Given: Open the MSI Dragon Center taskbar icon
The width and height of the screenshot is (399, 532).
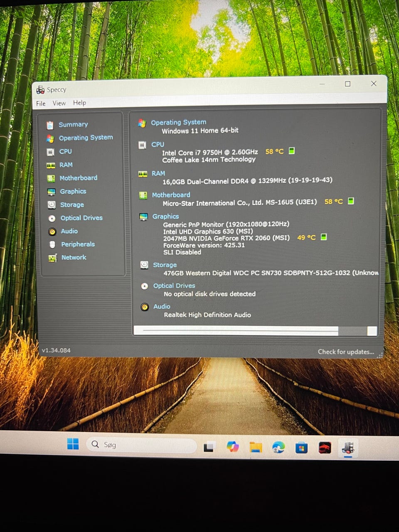Looking at the screenshot, I should [x=325, y=448].
